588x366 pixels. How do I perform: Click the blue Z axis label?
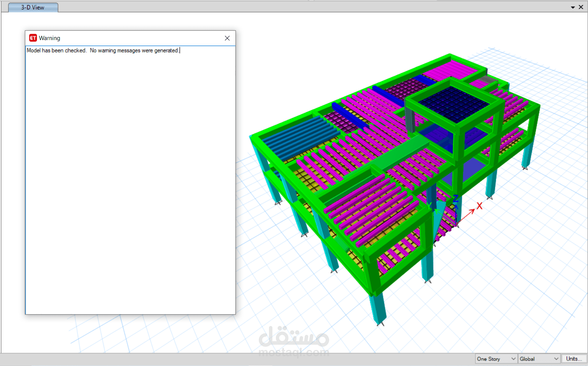(x=456, y=199)
